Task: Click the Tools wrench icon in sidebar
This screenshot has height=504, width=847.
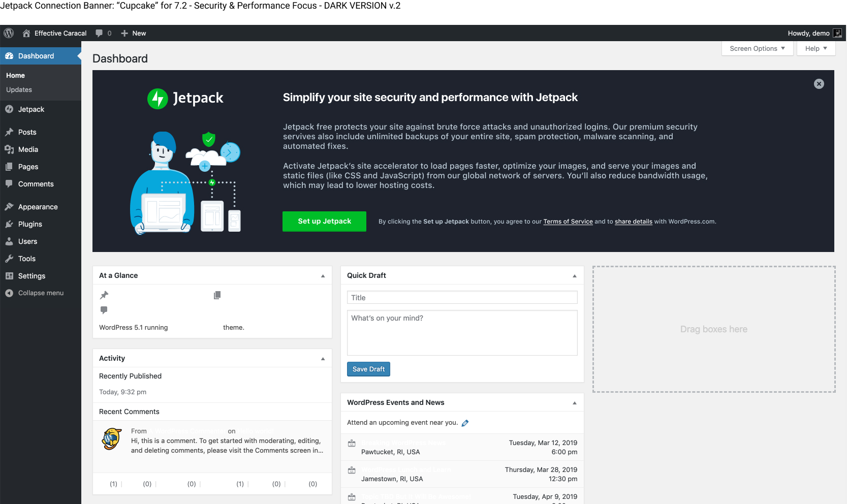Action: 9,259
